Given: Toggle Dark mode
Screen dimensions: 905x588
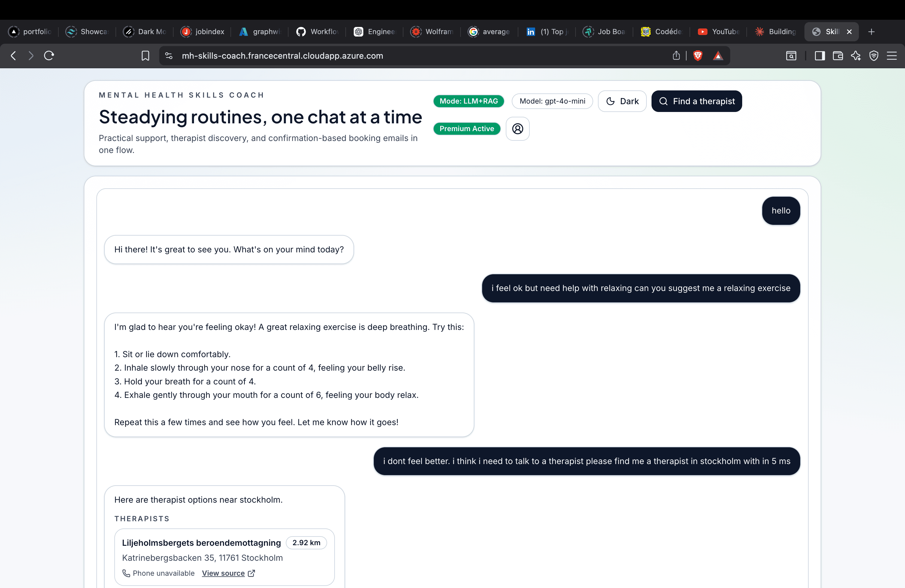Looking at the screenshot, I should [x=622, y=101].
